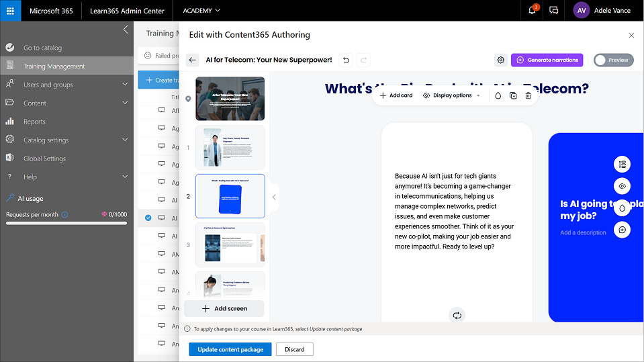
Task: Open the Display options dropdown
Action: [451, 95]
